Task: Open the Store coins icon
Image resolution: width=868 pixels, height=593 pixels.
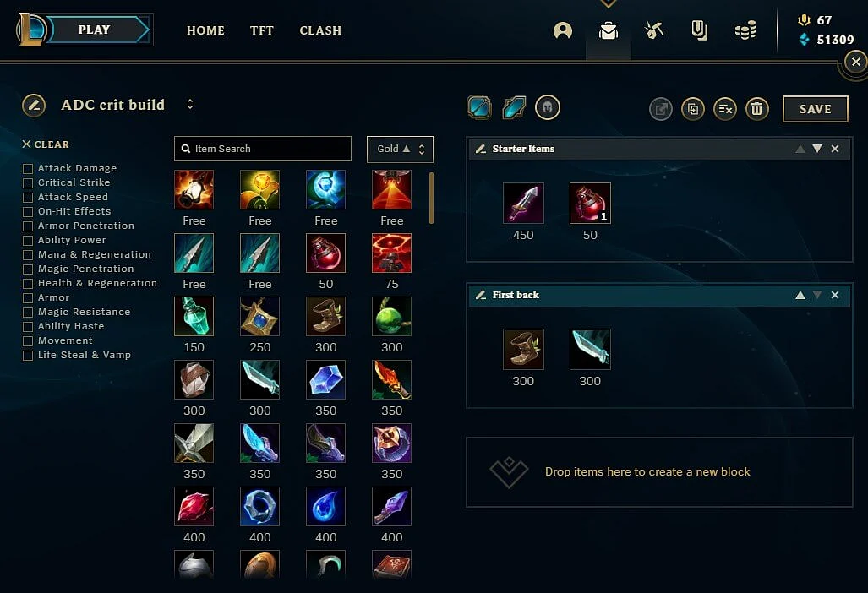Action: 745,30
